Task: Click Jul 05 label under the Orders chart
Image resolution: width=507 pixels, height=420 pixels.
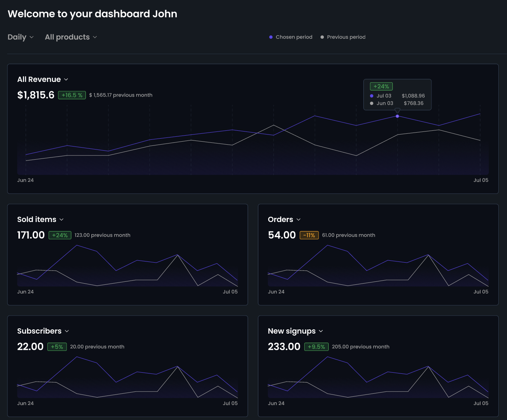Action: point(481,292)
